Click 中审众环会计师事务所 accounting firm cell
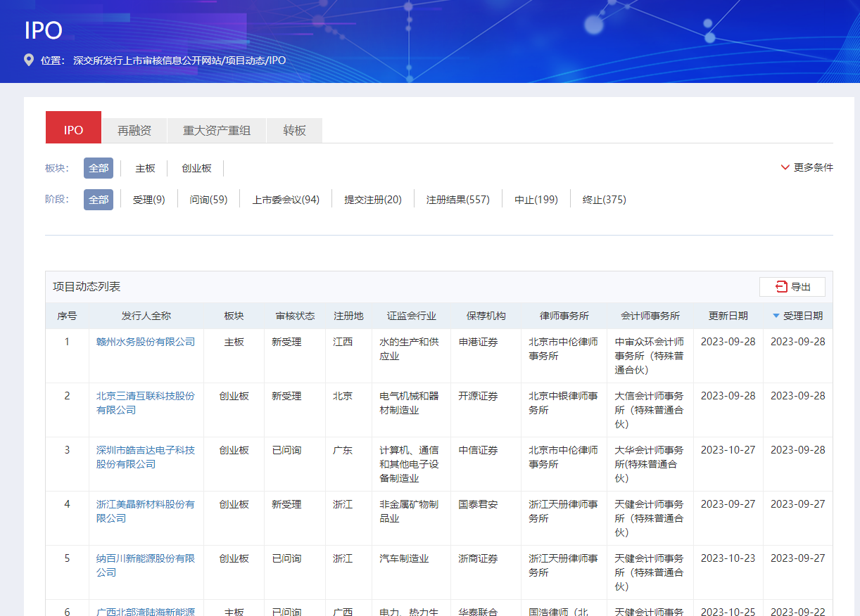The width and height of the screenshot is (860, 616). pos(650,356)
